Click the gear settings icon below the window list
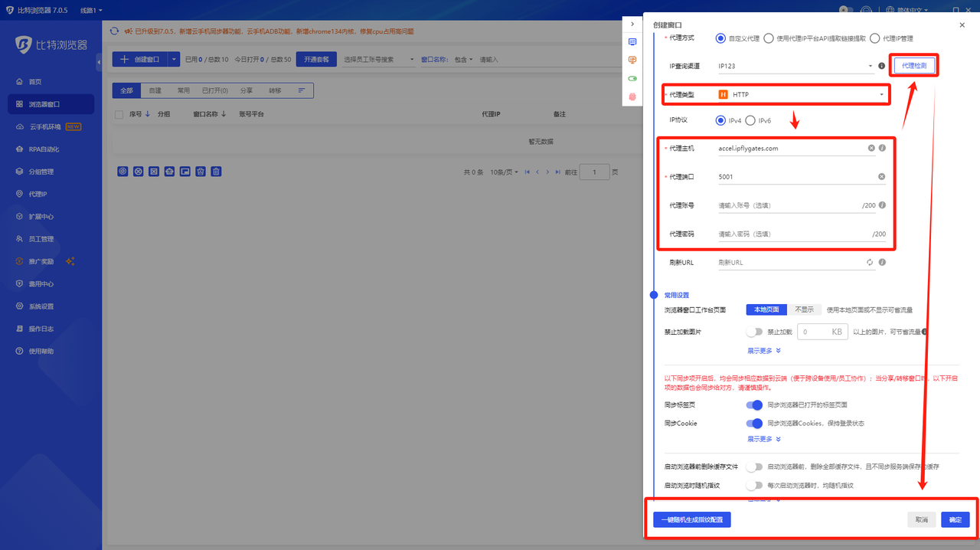This screenshot has width=980, height=550. [x=122, y=172]
